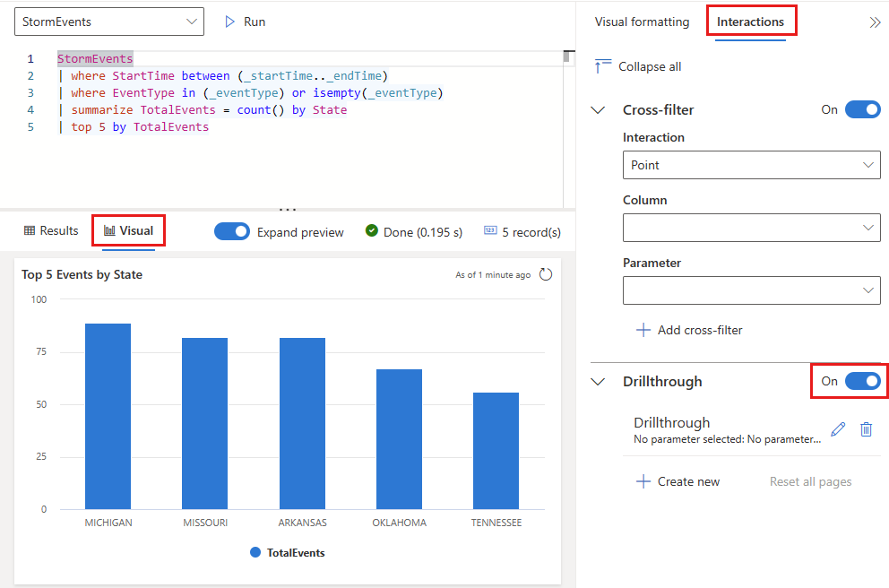This screenshot has width=889, height=588.
Task: Open the Interaction Point dropdown
Action: pos(751,165)
